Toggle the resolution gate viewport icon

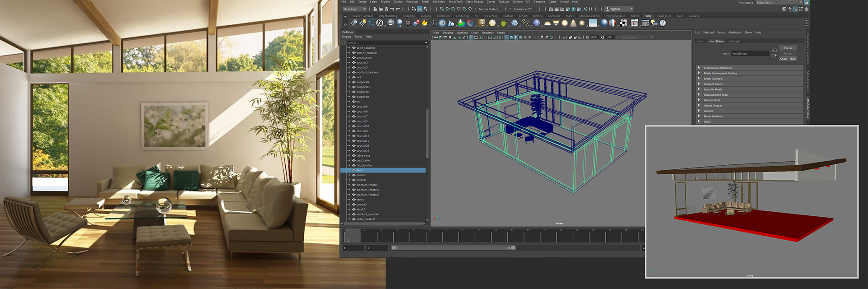(x=481, y=37)
